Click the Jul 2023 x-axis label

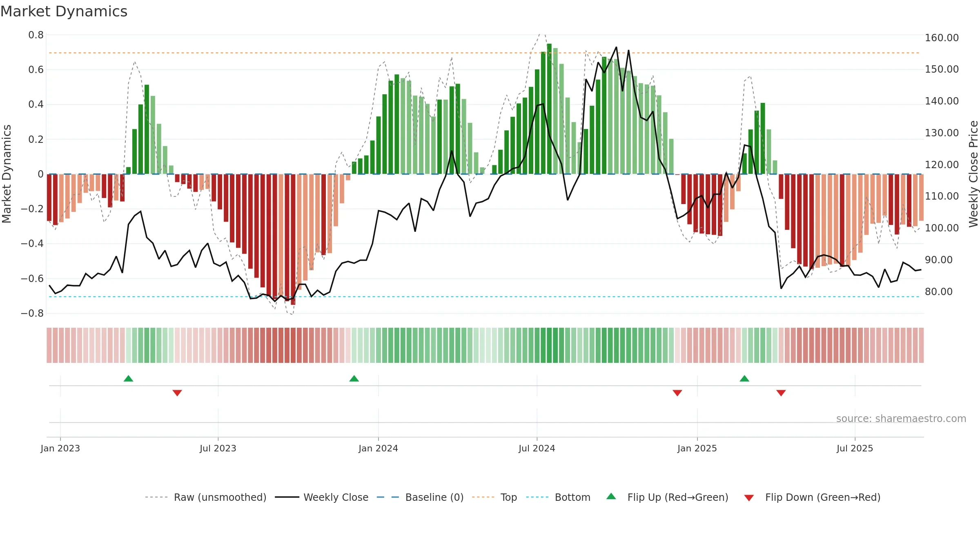pyautogui.click(x=218, y=448)
